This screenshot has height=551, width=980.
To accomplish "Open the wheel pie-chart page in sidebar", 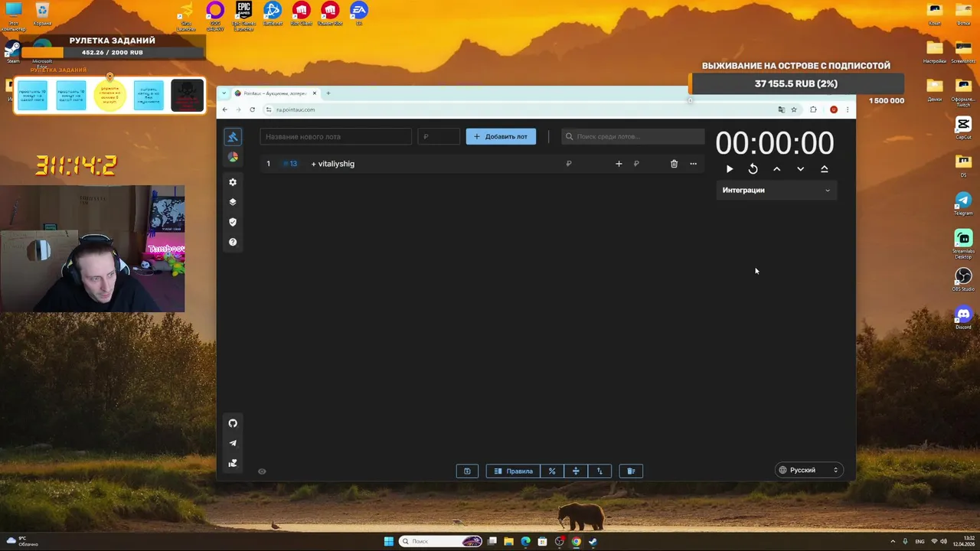I will tap(233, 157).
